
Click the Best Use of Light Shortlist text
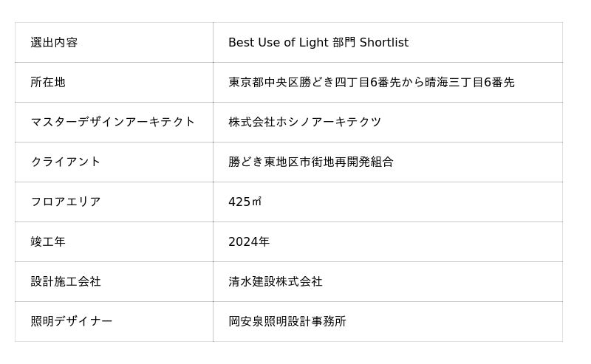[x=318, y=43]
